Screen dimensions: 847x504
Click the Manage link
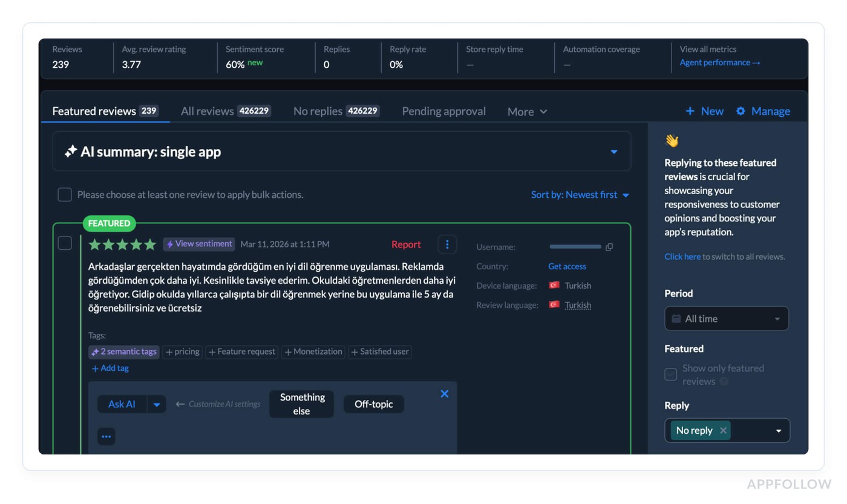pyautogui.click(x=763, y=111)
